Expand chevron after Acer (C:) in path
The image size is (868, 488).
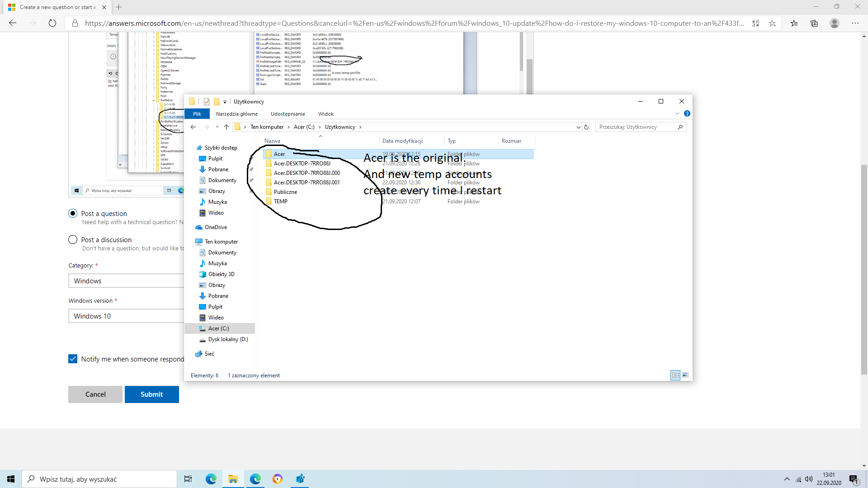pos(320,127)
